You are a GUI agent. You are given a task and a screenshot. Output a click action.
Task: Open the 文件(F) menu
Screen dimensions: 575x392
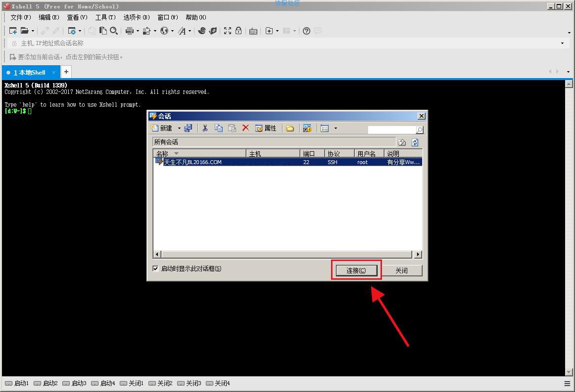21,17
